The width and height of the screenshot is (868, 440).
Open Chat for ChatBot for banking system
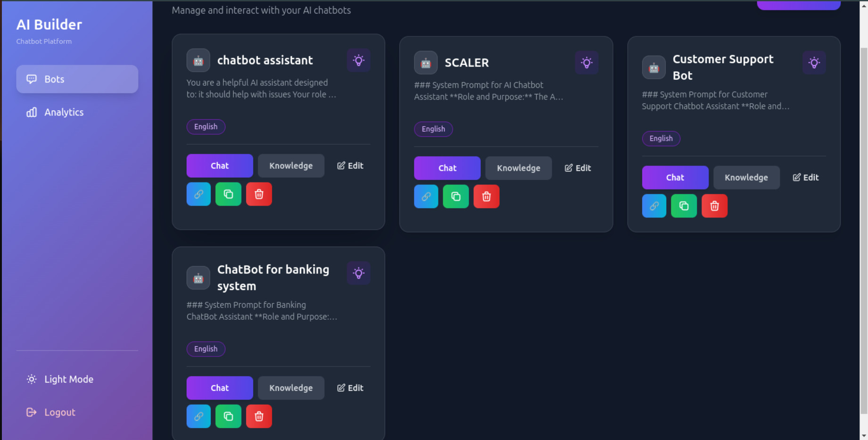[x=220, y=388]
